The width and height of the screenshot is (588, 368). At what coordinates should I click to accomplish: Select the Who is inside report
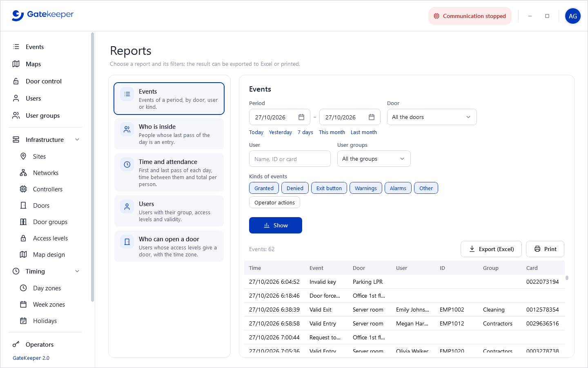coord(169,134)
